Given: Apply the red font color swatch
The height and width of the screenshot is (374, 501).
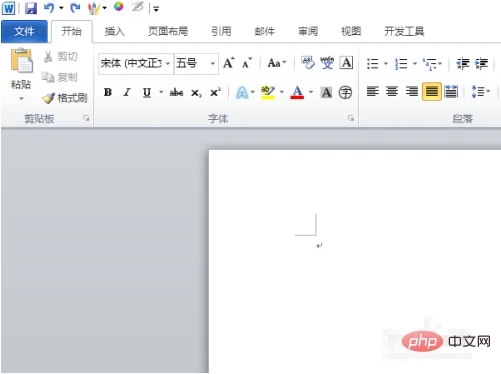Looking at the screenshot, I should click(297, 92).
